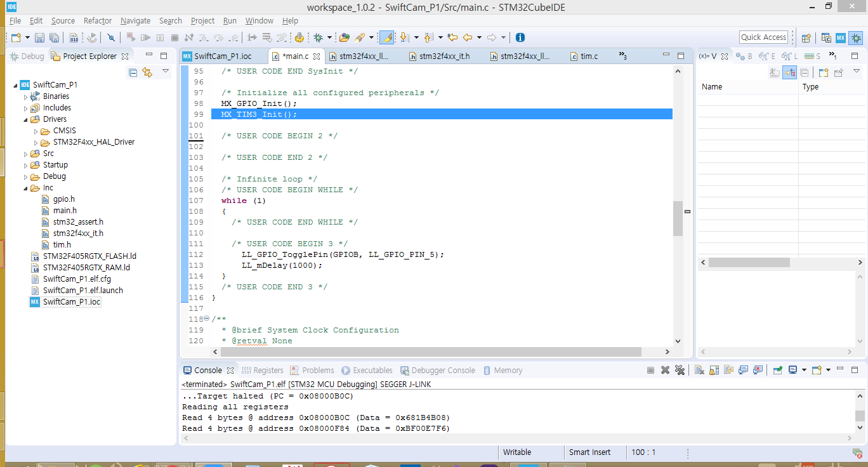868x467 pixels.
Task: Expand the CMSIS folder
Action: (x=36, y=131)
